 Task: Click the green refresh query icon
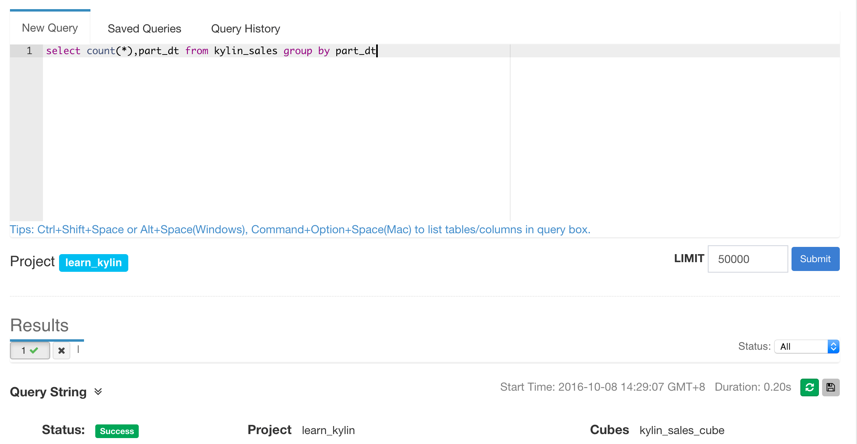[809, 387]
